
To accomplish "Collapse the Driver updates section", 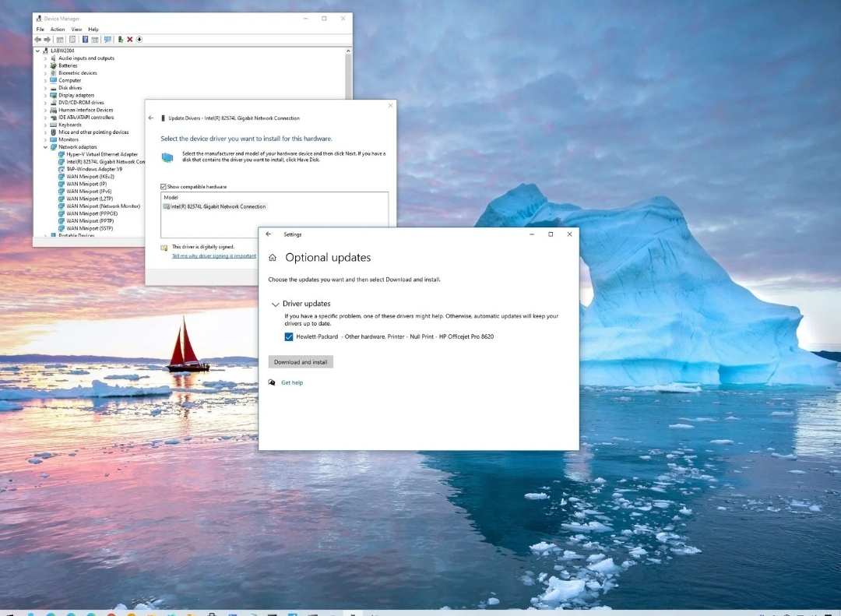I will (x=275, y=304).
